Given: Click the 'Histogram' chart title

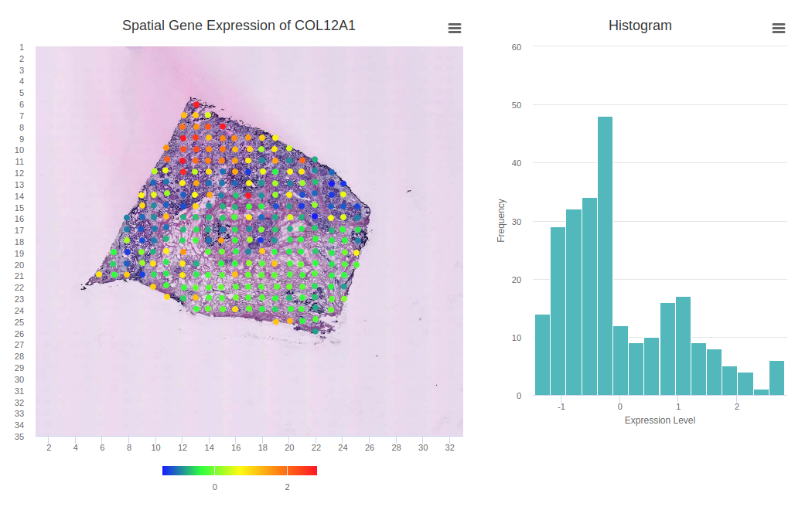Looking at the screenshot, I should click(x=640, y=26).
